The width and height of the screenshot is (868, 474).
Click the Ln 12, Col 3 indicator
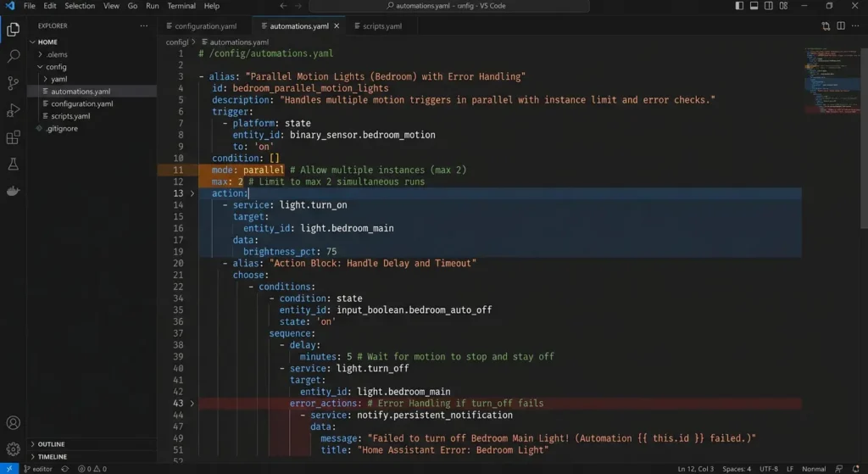click(695, 468)
